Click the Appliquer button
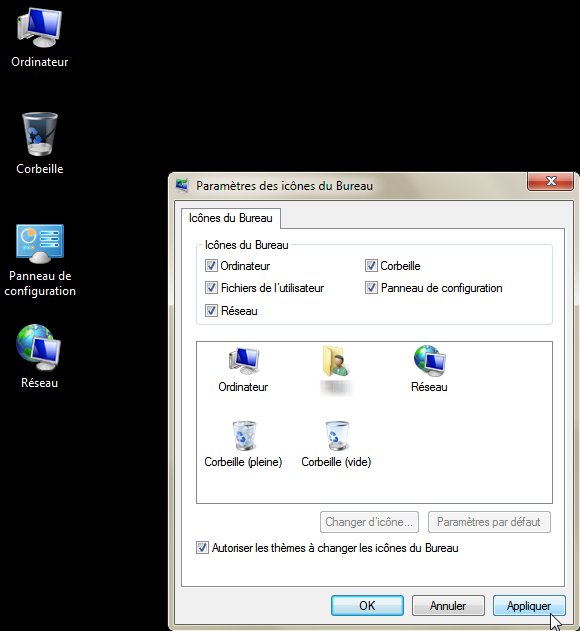580x631 pixels. (529, 606)
